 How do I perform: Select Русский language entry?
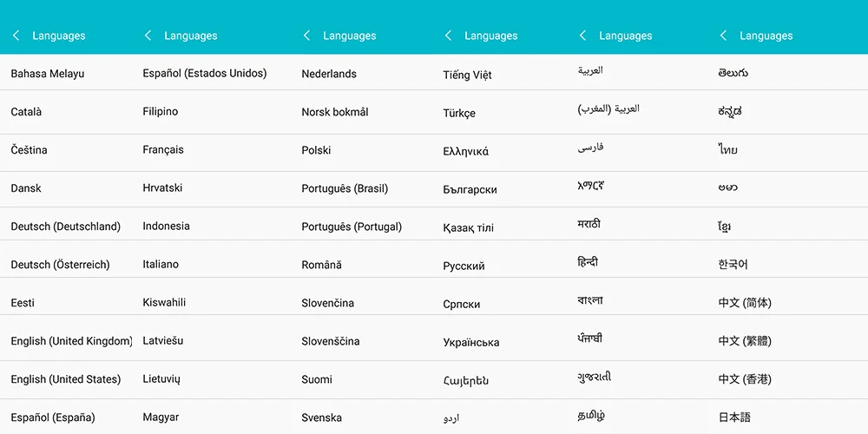coord(464,266)
